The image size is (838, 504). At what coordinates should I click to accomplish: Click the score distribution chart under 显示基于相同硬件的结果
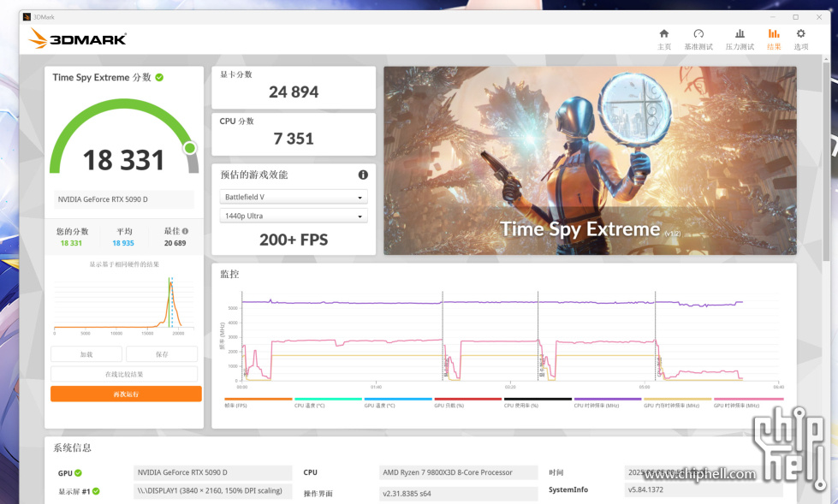tap(124, 305)
